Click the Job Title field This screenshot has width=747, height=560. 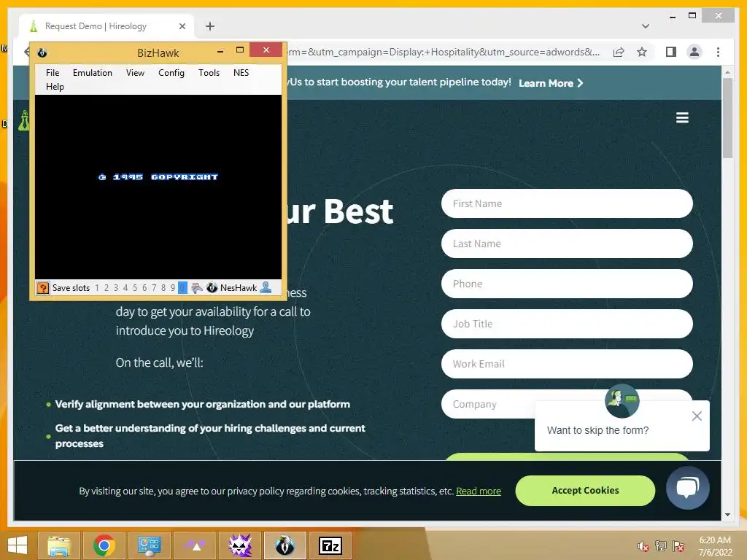(567, 324)
